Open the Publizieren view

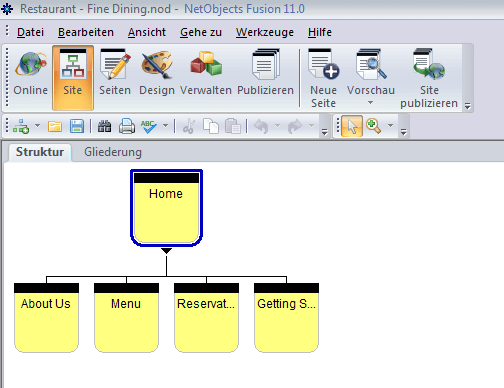tap(265, 77)
